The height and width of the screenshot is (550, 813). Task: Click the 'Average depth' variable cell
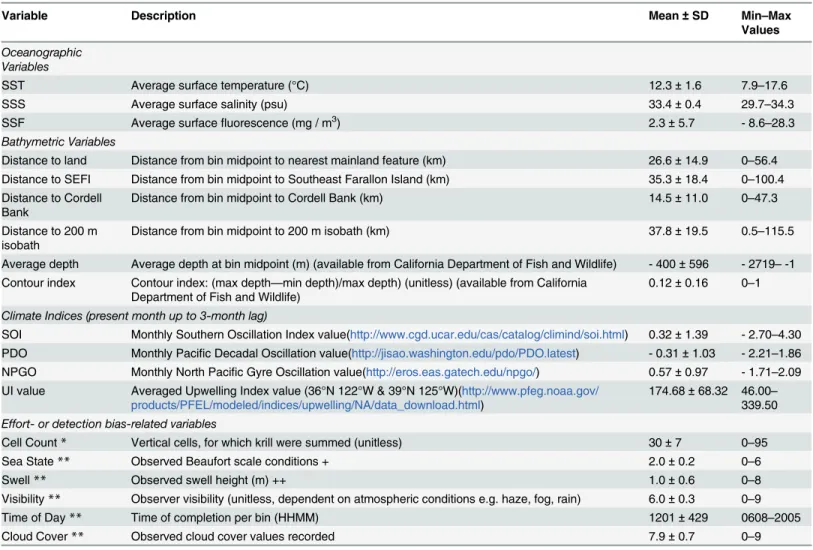coord(40,264)
